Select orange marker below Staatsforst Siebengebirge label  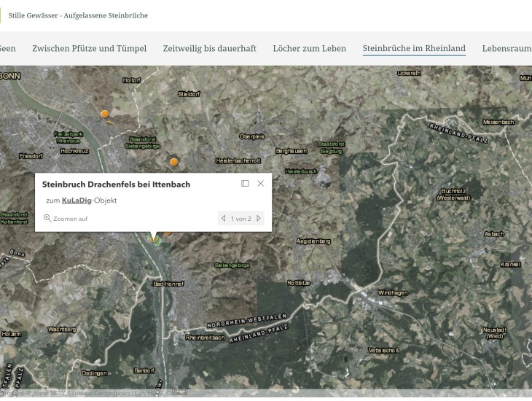coord(173,162)
